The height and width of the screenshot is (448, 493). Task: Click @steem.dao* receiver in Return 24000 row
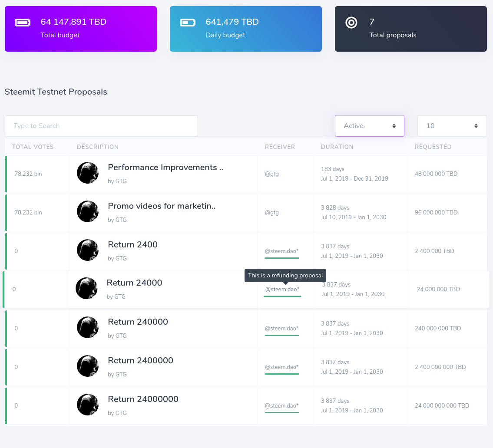[282, 290]
